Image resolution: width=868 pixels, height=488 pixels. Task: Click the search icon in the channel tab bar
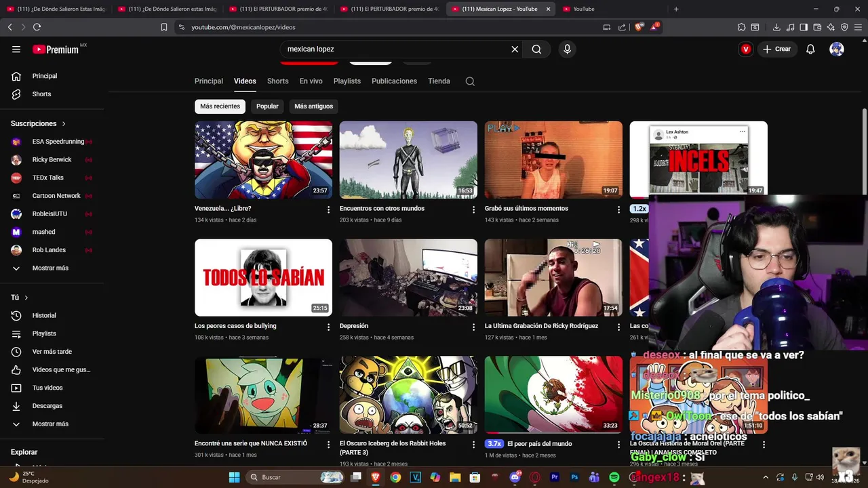[x=470, y=81]
